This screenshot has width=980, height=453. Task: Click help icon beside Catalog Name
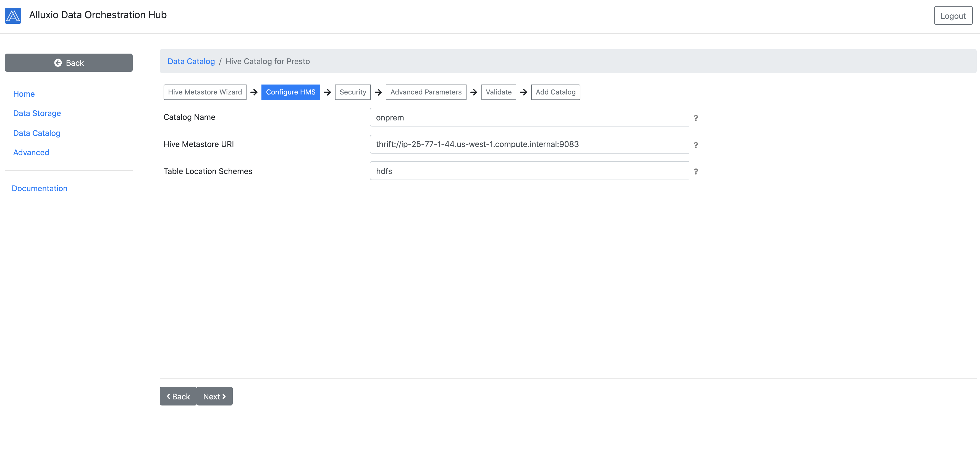pos(696,118)
